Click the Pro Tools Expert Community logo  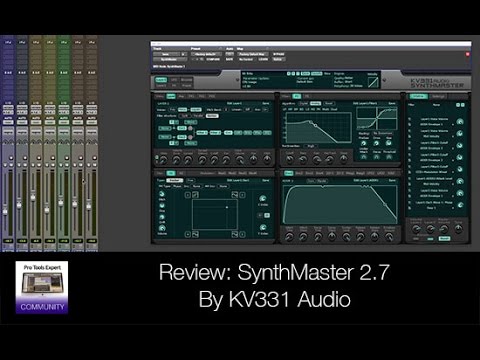click(42, 287)
